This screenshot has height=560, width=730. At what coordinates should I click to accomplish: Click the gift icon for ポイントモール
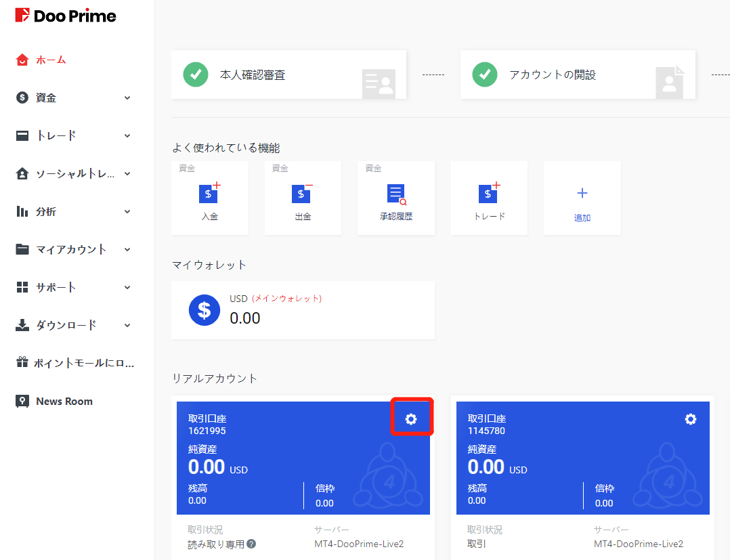click(x=22, y=362)
